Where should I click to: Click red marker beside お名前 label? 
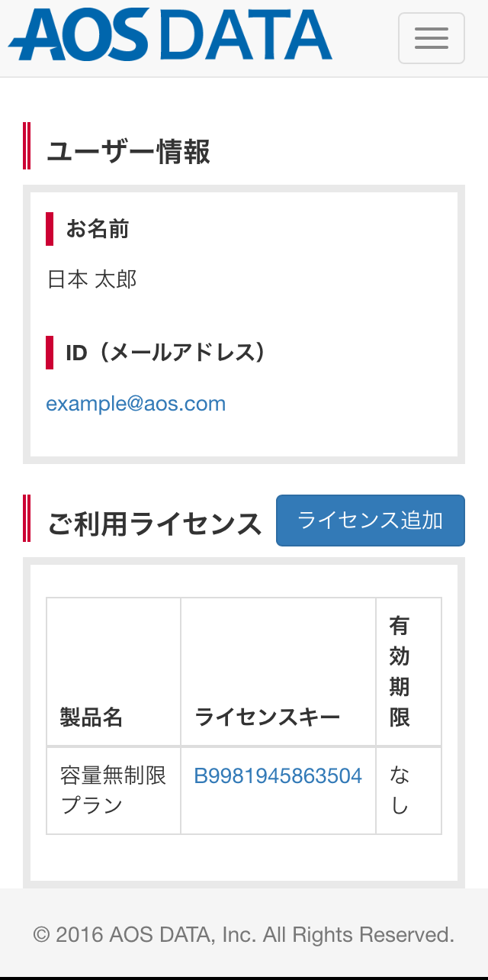click(50, 229)
